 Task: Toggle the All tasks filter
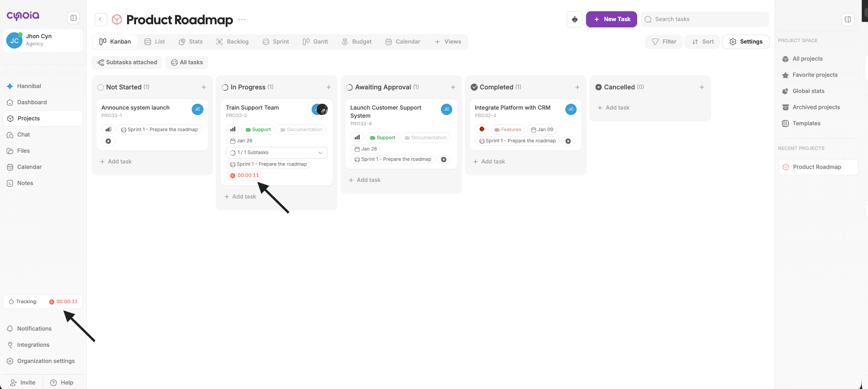(187, 62)
